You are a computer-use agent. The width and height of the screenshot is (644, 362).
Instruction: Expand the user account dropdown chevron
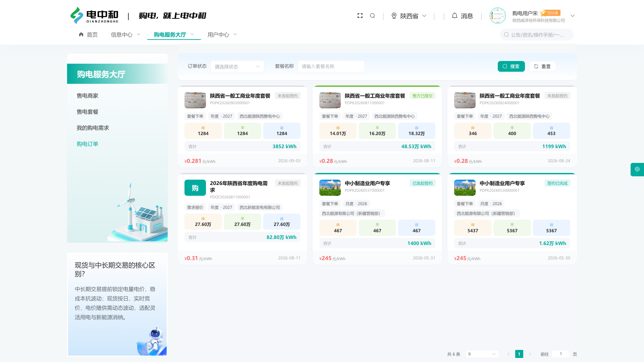[573, 16]
